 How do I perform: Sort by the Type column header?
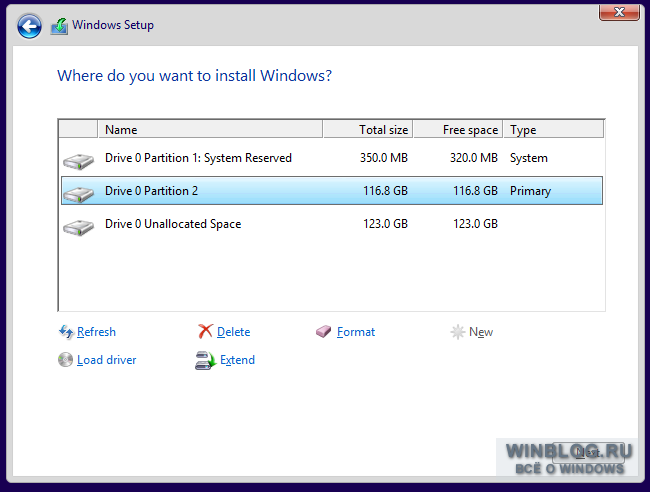tap(553, 129)
